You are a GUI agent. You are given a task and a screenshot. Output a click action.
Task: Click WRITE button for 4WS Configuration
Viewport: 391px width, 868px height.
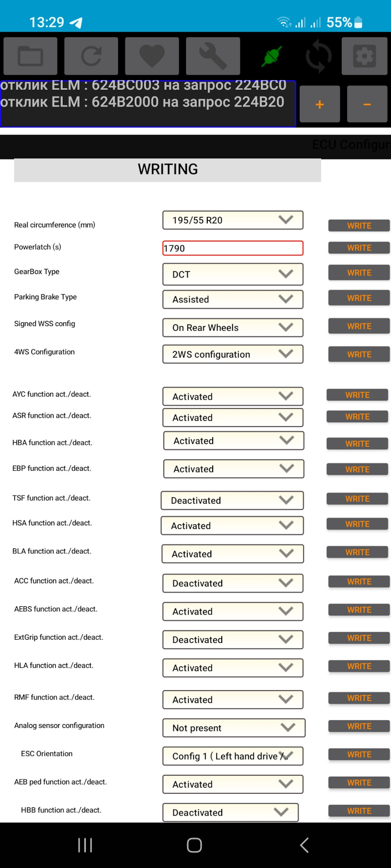tap(359, 354)
